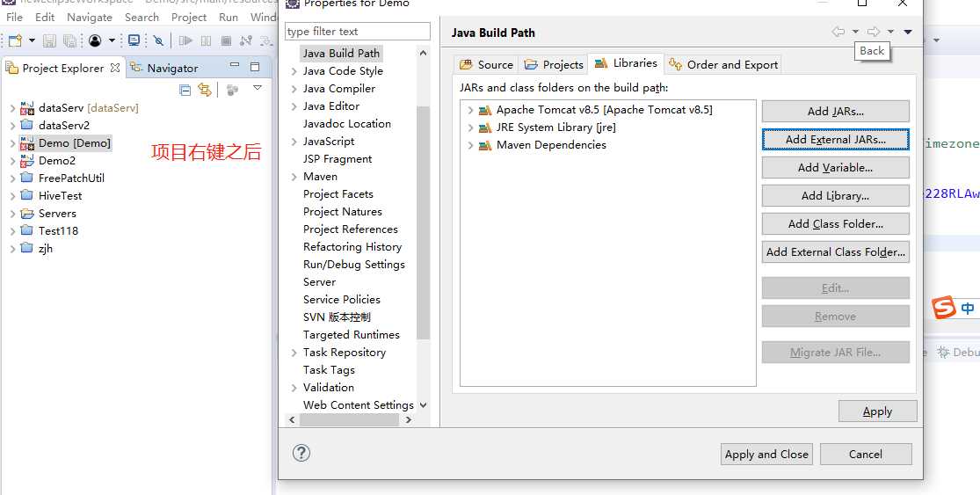The width and height of the screenshot is (980, 495).
Task: Click the Add Library... button
Action: pos(836,195)
